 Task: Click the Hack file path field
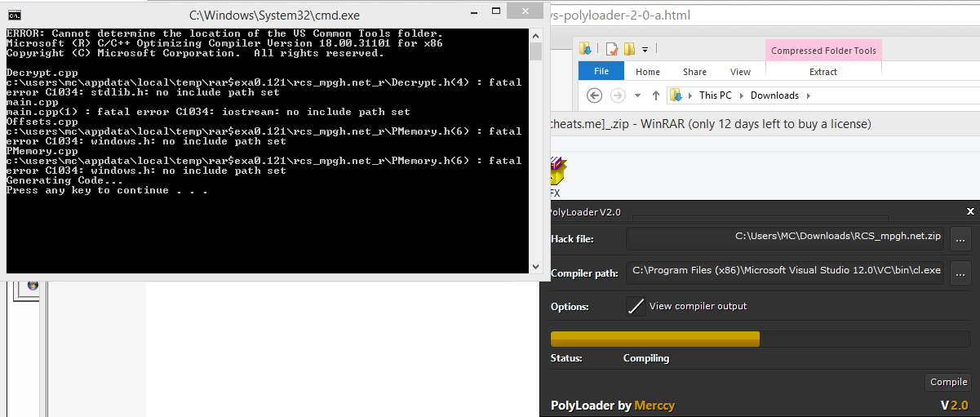(785, 239)
